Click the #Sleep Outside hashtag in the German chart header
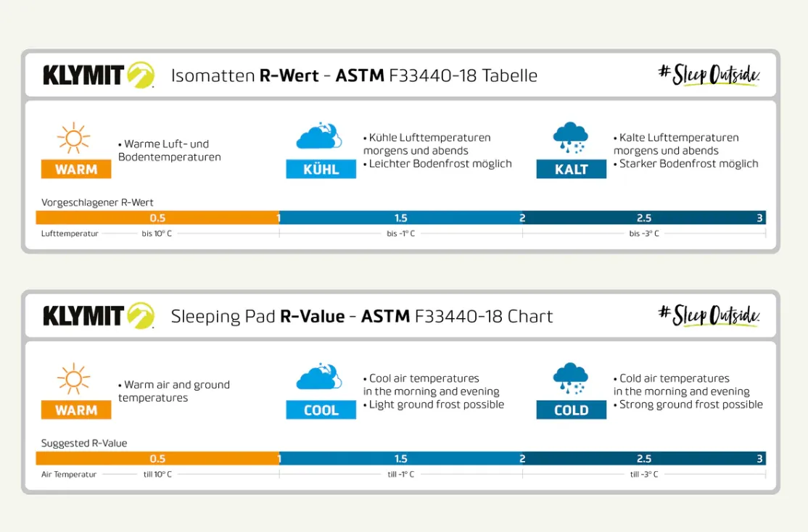This screenshot has height=532, width=808. tap(709, 75)
